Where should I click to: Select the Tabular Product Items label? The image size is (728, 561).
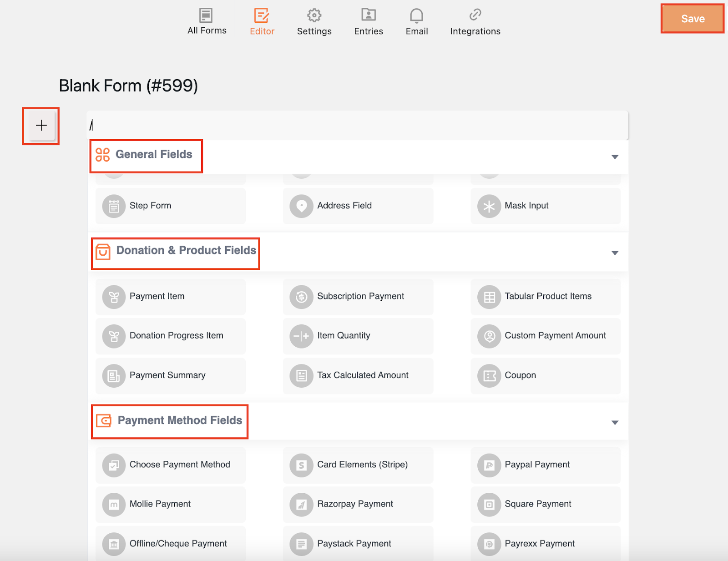tap(548, 296)
